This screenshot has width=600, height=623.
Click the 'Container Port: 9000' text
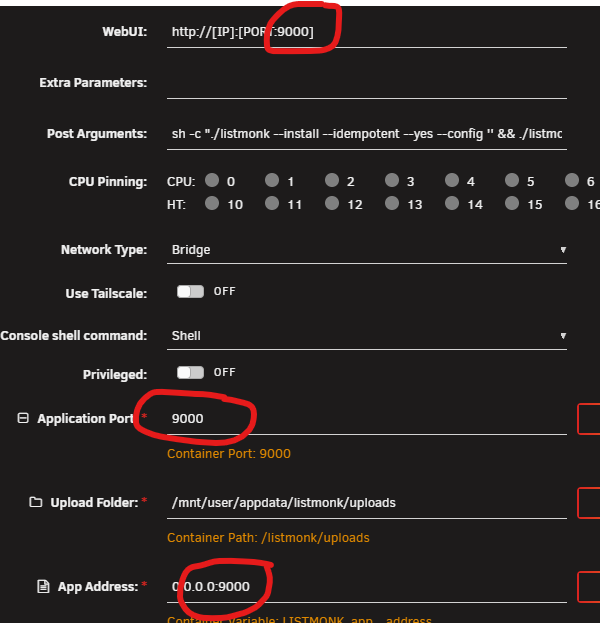(x=229, y=454)
